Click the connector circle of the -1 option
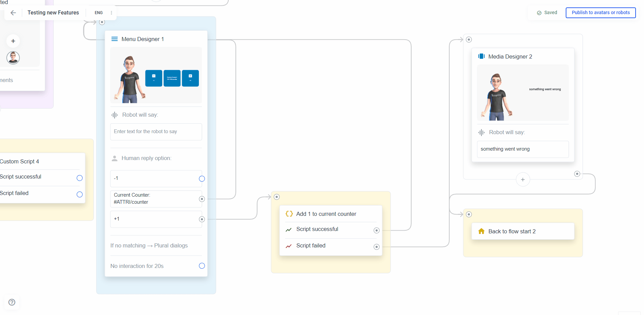The image size is (644, 315). click(202, 179)
